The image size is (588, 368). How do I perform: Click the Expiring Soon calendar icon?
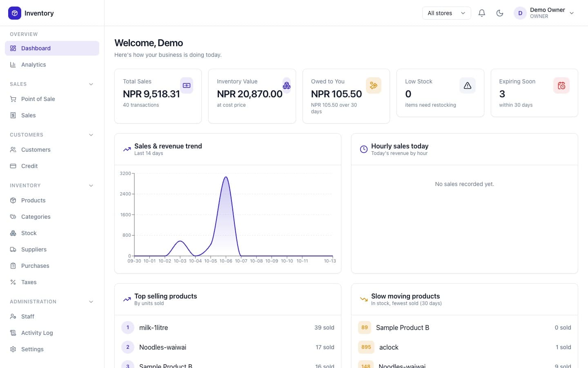tap(561, 85)
